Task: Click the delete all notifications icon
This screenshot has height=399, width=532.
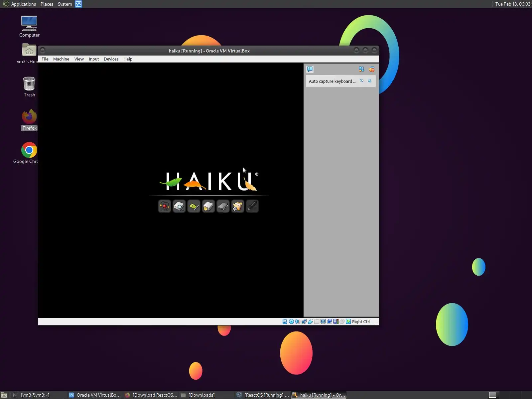Action: 372,69
